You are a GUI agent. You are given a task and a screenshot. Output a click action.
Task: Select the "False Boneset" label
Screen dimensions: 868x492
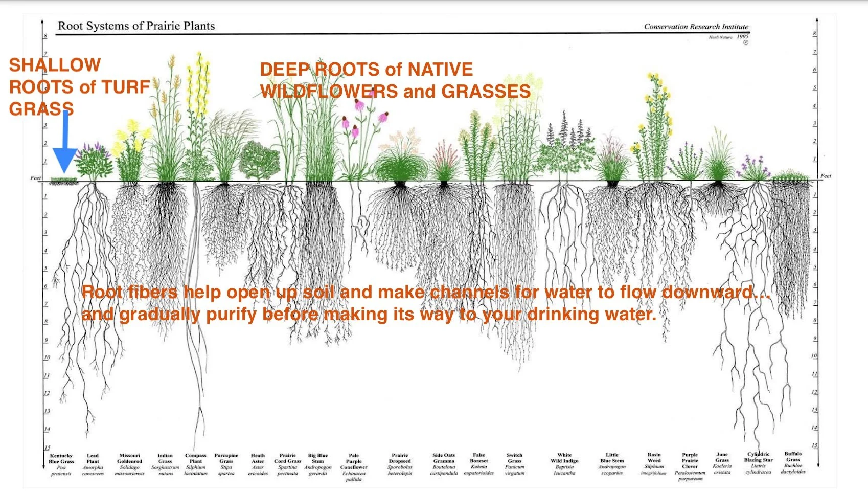pyautogui.click(x=479, y=458)
